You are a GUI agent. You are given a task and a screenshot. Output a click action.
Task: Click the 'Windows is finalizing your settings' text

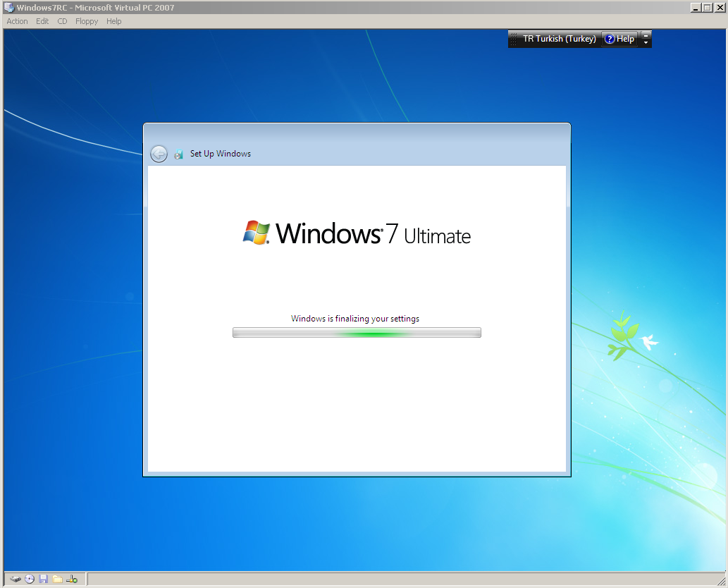pyautogui.click(x=355, y=319)
